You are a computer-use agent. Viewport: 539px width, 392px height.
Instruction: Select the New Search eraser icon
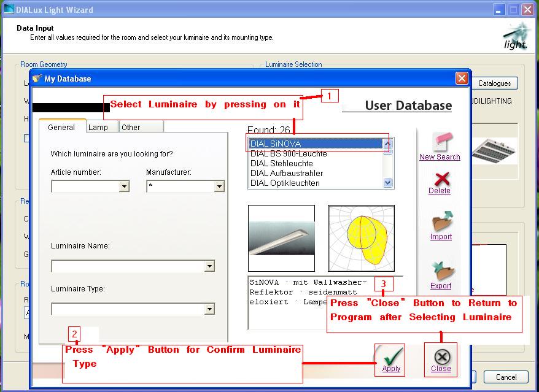coord(439,142)
